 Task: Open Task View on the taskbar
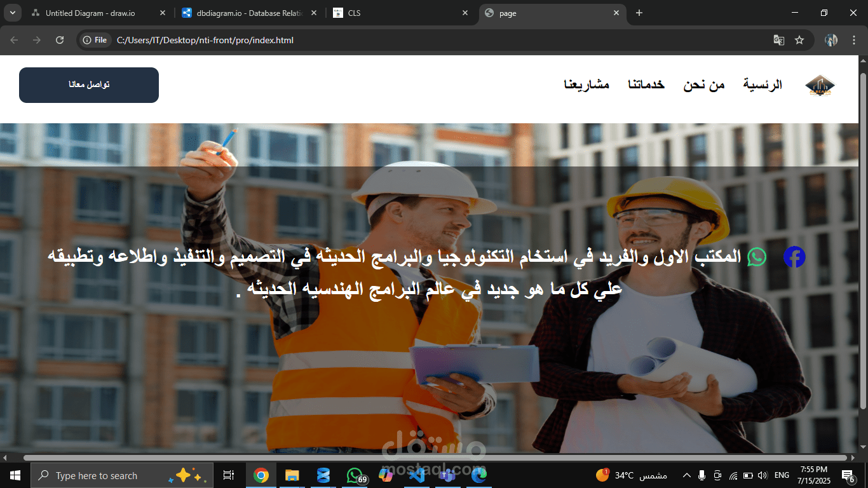229,475
